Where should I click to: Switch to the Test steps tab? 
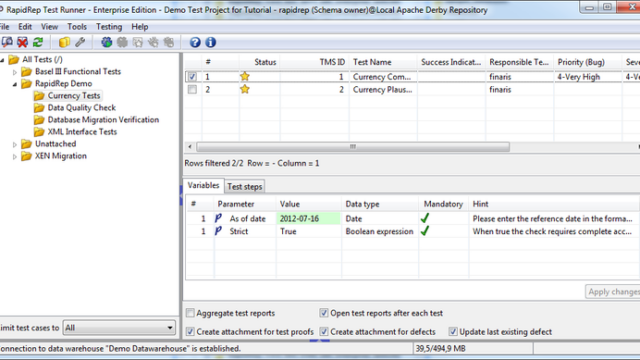tap(244, 187)
